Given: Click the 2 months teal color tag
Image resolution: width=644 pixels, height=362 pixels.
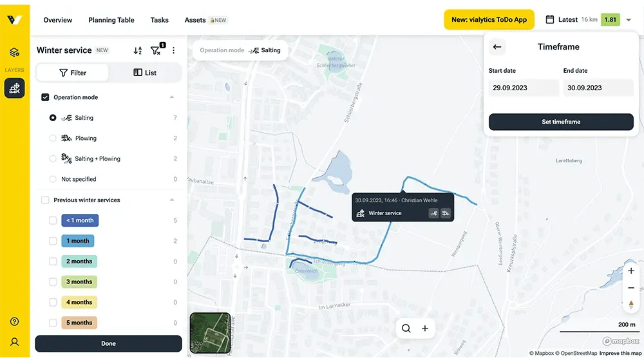Looking at the screenshot, I should point(79,262).
